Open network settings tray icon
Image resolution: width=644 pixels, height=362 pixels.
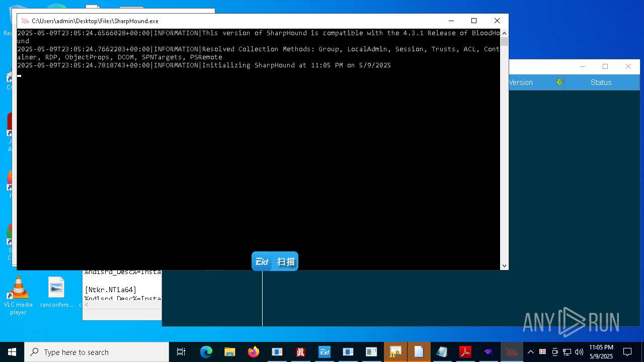point(567,352)
